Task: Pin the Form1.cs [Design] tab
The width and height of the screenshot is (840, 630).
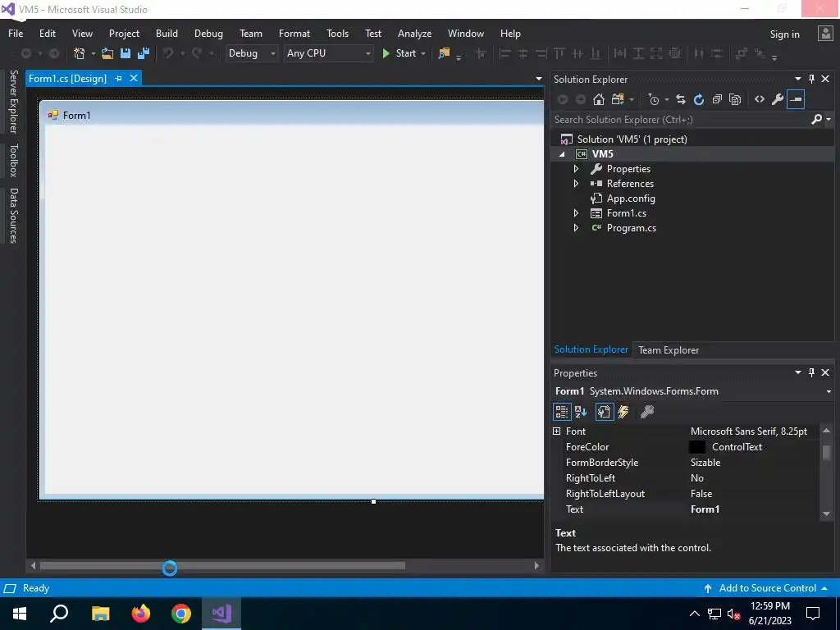Action: (x=118, y=78)
